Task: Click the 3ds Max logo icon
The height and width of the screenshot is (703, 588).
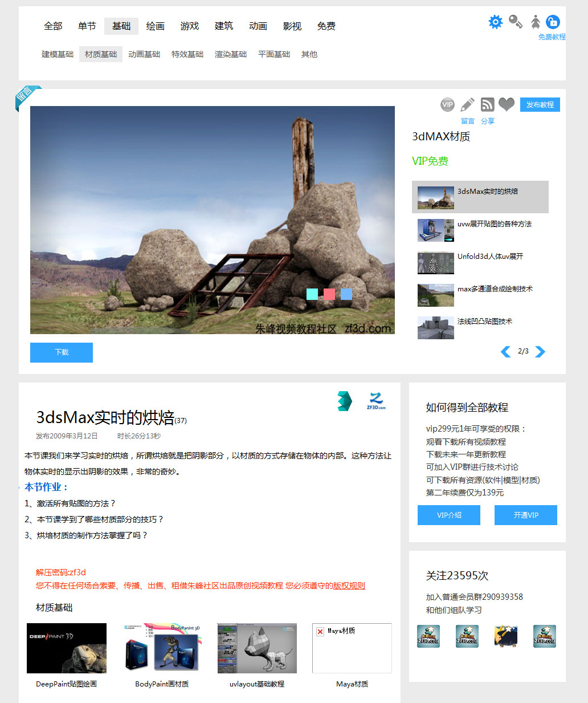Action: pyautogui.click(x=345, y=401)
